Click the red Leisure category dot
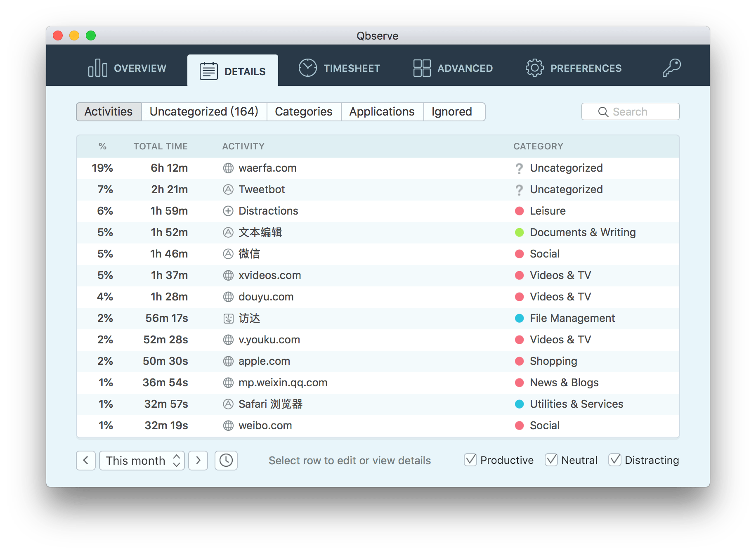The height and width of the screenshot is (553, 756). pos(519,211)
